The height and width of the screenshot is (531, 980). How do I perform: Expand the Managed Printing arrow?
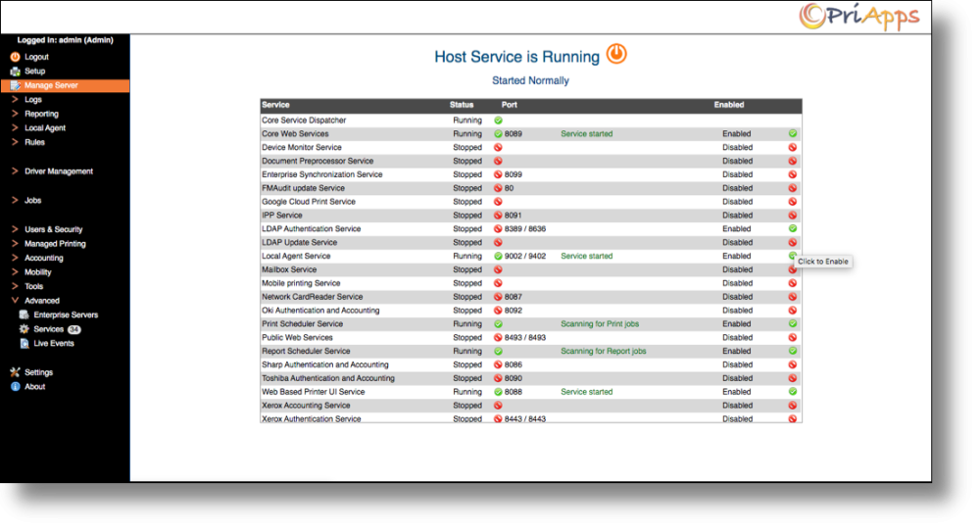pyautogui.click(x=15, y=244)
